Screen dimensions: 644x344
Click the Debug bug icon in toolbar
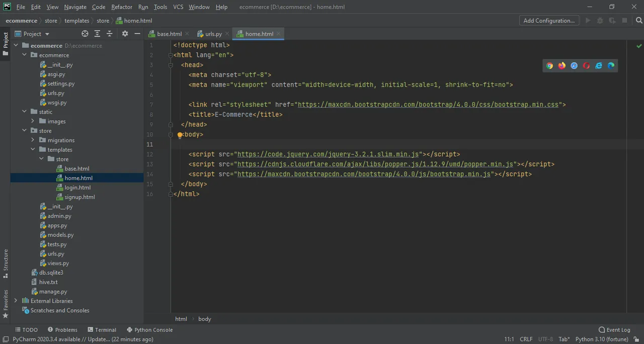(x=600, y=21)
